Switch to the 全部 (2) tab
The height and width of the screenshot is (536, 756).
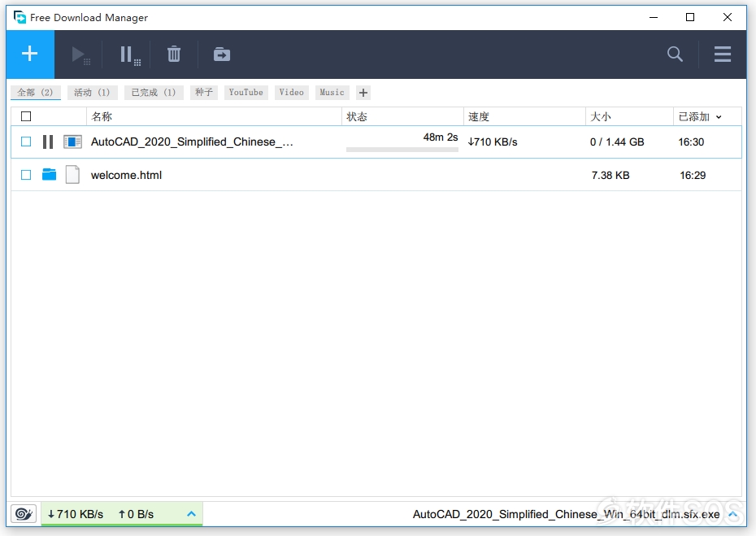tap(36, 92)
